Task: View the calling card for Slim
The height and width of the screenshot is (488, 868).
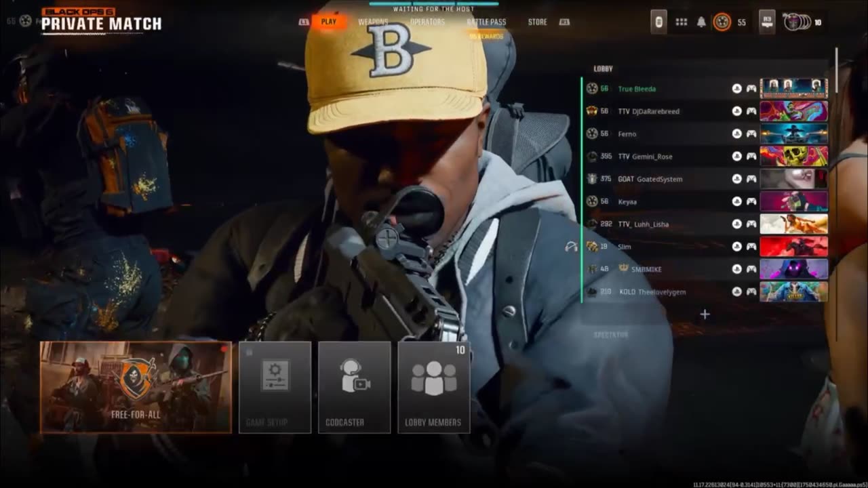Action: coord(793,247)
